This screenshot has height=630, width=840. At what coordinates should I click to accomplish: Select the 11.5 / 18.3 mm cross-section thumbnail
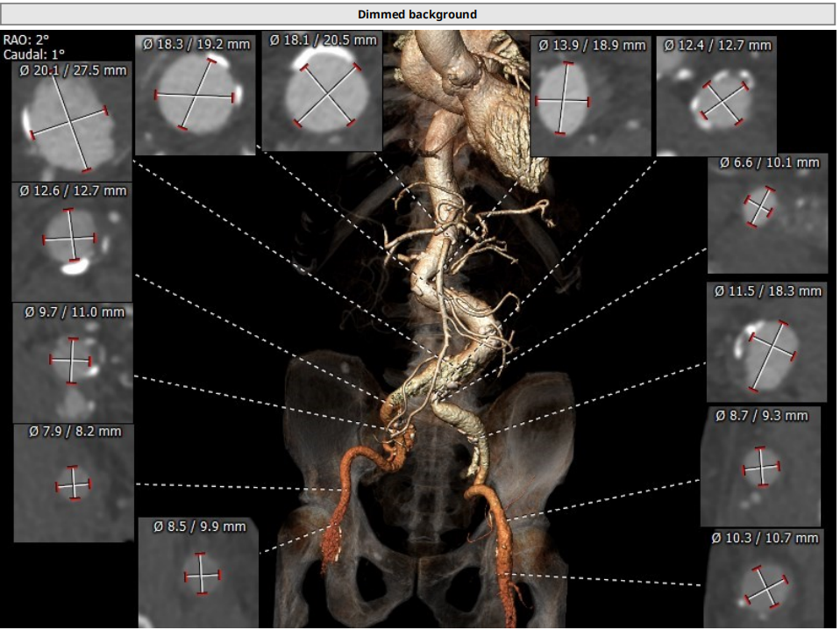(x=767, y=347)
